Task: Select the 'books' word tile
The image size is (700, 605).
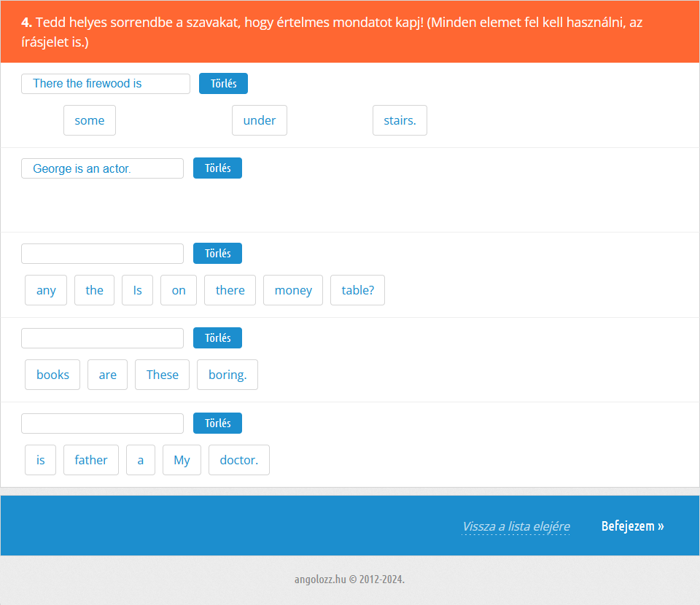Action: 52,375
